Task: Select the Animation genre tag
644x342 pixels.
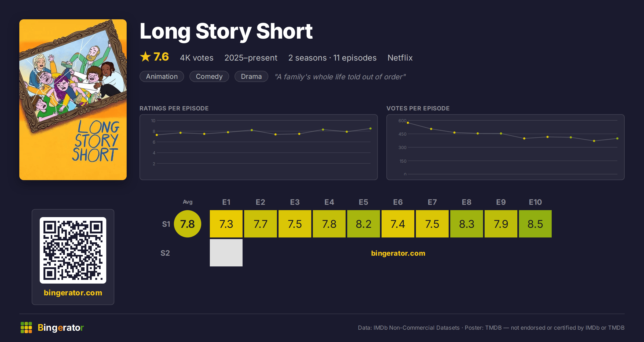Action: (x=162, y=76)
